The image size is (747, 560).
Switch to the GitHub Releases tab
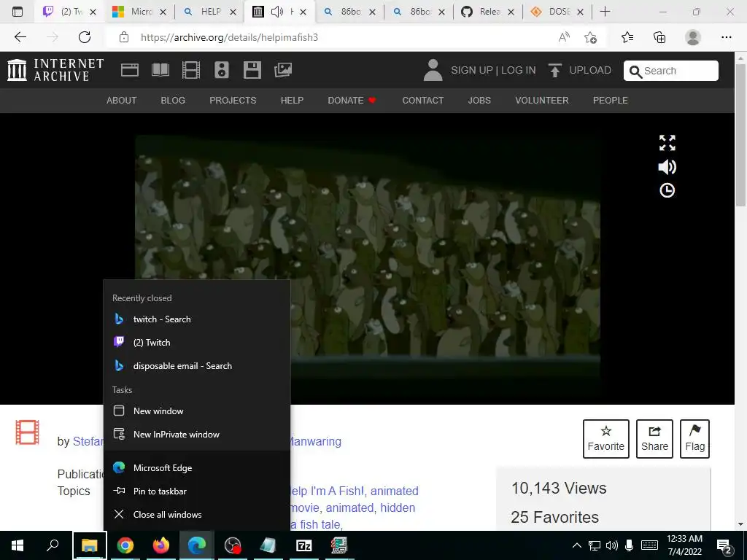coord(487,12)
